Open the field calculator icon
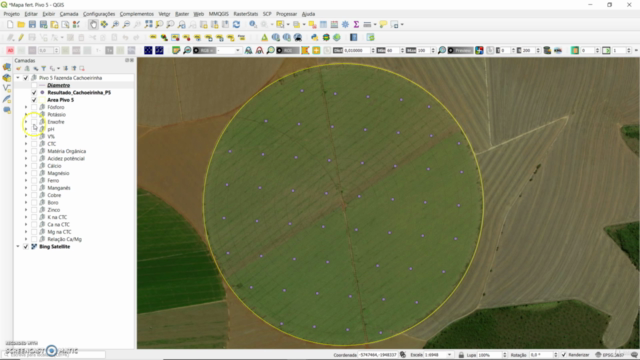The width and height of the screenshot is (640, 360). (334, 25)
